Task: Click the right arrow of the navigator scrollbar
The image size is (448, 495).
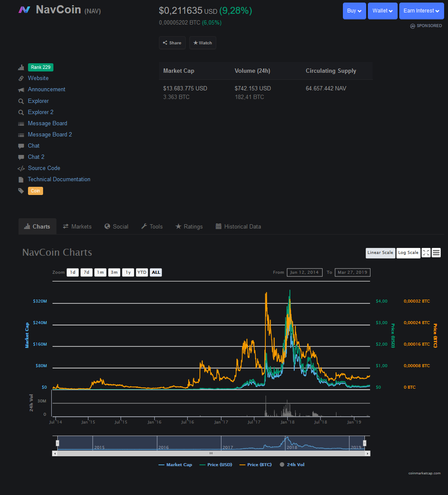Action: [x=367, y=453]
